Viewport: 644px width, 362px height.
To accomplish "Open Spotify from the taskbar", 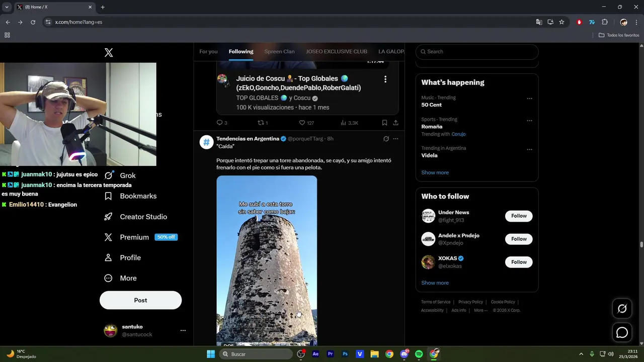I will 419,354.
